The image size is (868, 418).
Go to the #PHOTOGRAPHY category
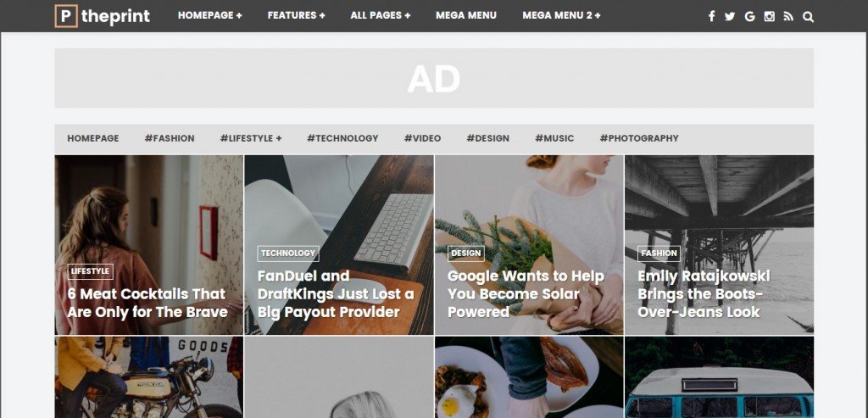pos(639,138)
